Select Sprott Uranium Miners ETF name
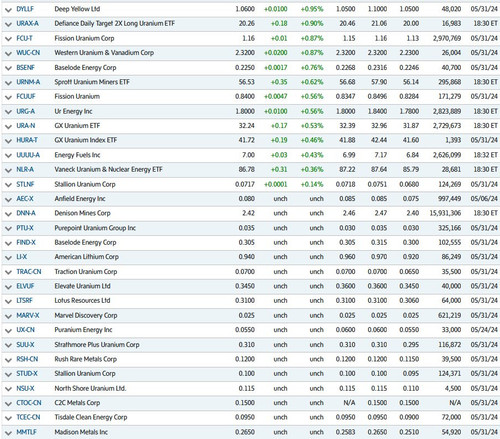This screenshot has width=500, height=439. pyautogui.click(x=92, y=82)
